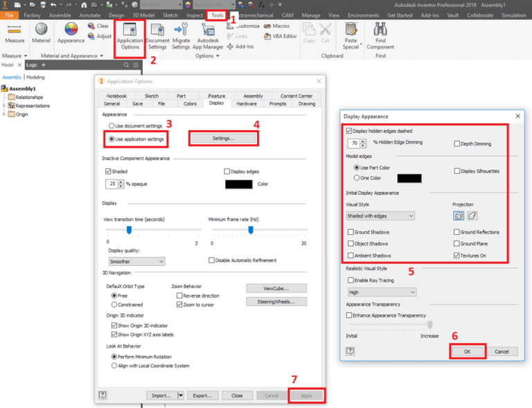The image size is (532, 408).
Task: Click help icon in Application Options dialog
Action: point(103,395)
